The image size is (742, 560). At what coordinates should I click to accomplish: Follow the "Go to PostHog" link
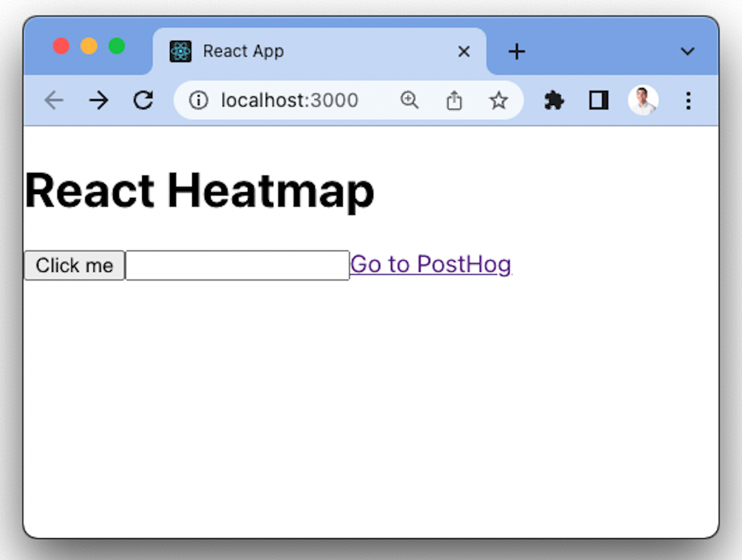[430, 265]
